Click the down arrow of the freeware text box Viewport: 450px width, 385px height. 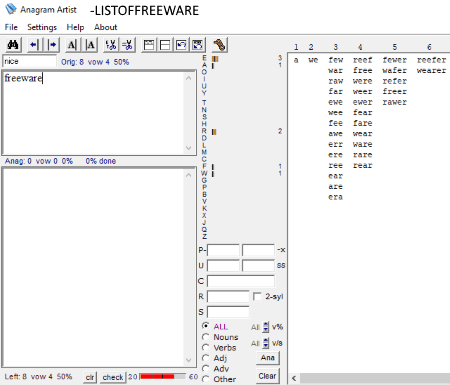(x=188, y=148)
